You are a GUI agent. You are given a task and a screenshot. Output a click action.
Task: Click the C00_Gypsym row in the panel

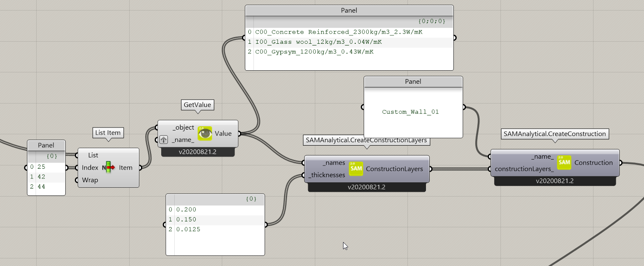click(349, 52)
